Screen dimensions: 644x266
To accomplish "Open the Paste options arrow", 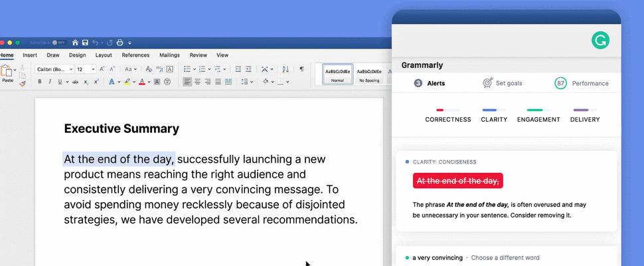I will (x=15, y=70).
